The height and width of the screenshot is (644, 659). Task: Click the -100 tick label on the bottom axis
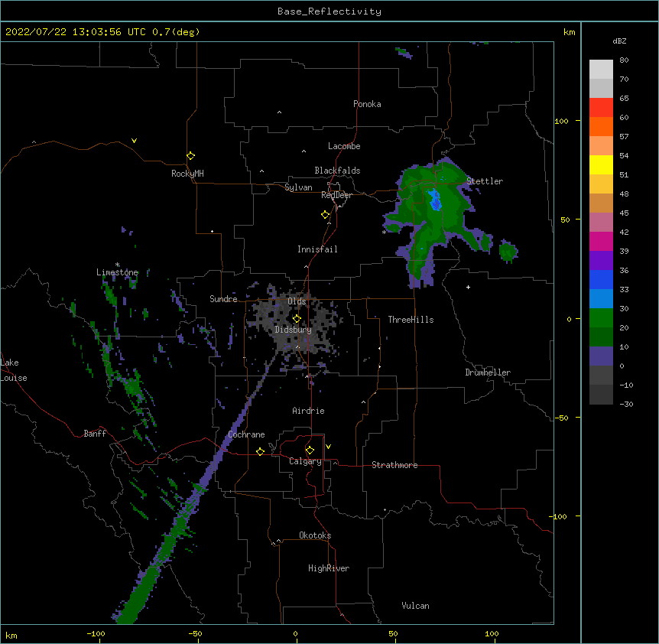(x=96, y=634)
